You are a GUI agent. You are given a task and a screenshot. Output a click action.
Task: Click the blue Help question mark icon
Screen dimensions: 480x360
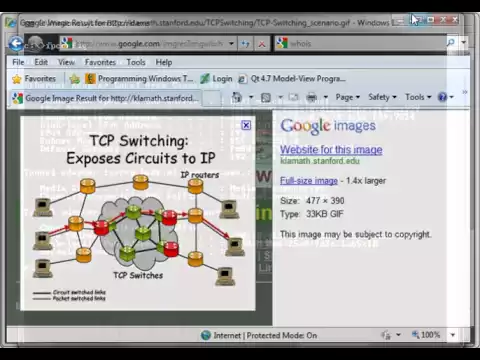442,97
